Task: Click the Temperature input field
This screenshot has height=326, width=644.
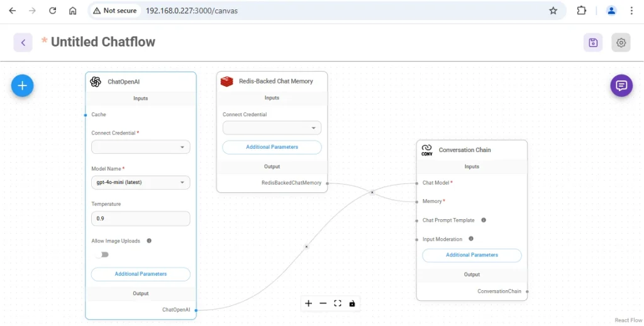Action: coord(140,218)
